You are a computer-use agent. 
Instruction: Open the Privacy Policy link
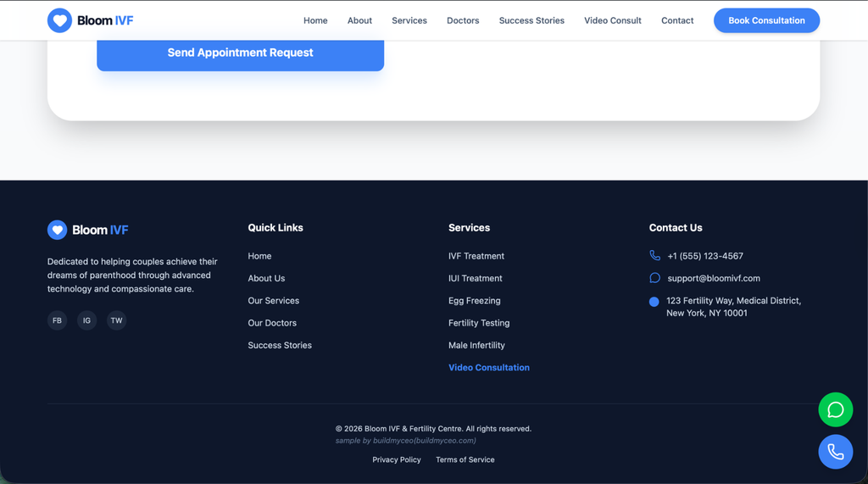(x=397, y=459)
